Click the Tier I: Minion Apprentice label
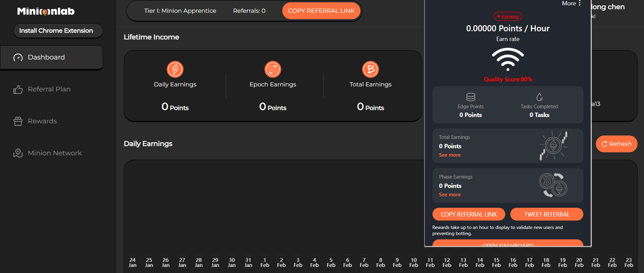The image size is (644, 273). pos(180,11)
